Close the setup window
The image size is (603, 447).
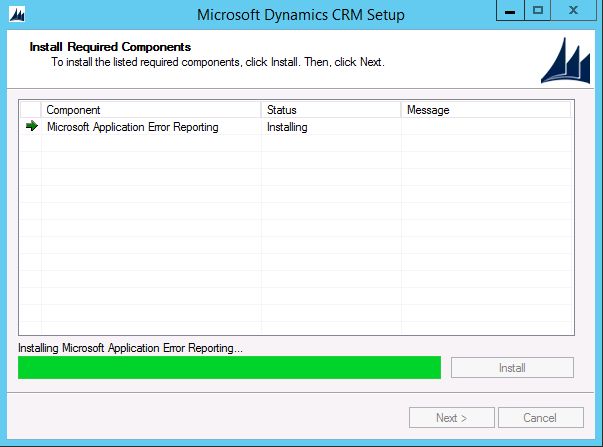[x=573, y=10]
